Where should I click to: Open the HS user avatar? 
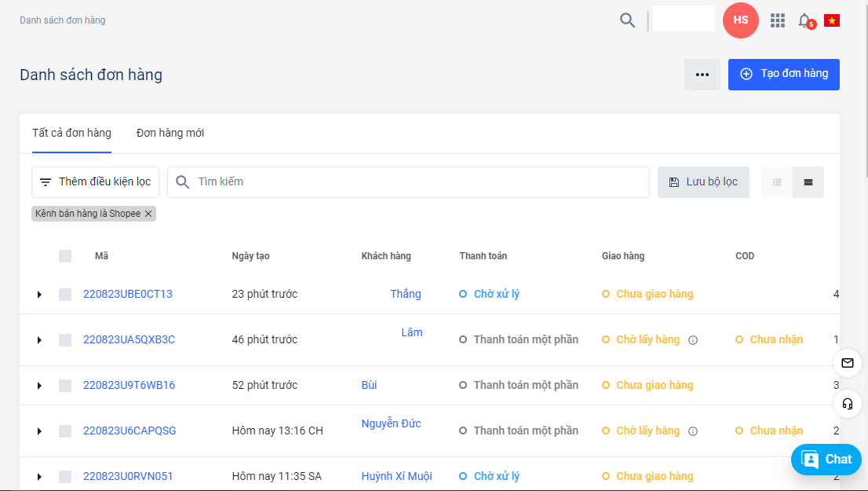click(x=740, y=20)
